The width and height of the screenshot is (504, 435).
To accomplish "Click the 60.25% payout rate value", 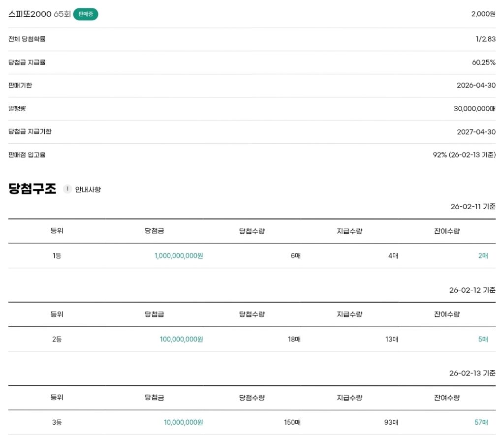I will (483, 62).
